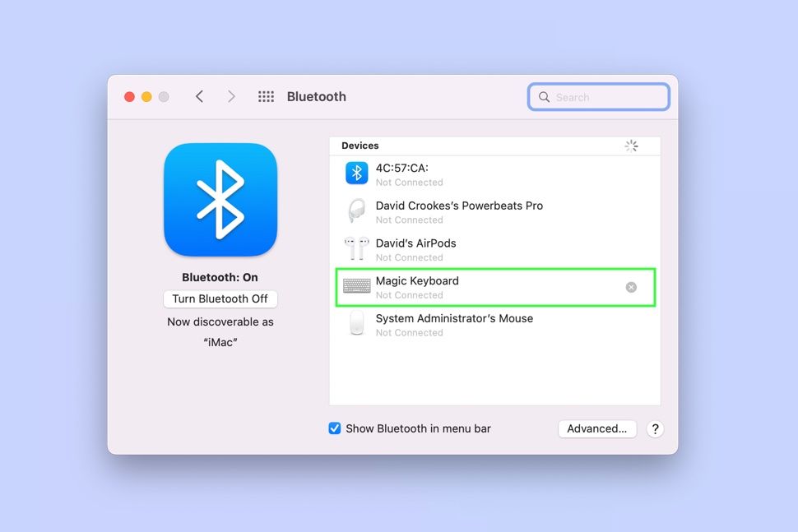Toggle Bluetooth off

tap(220, 298)
